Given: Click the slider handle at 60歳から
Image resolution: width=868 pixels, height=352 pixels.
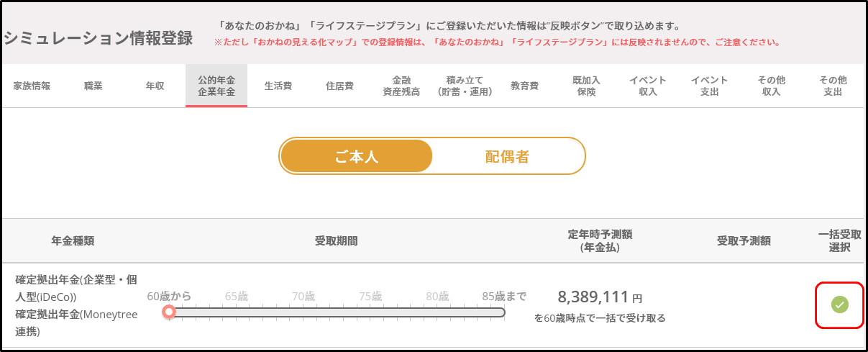Looking at the screenshot, I should pos(169,312).
